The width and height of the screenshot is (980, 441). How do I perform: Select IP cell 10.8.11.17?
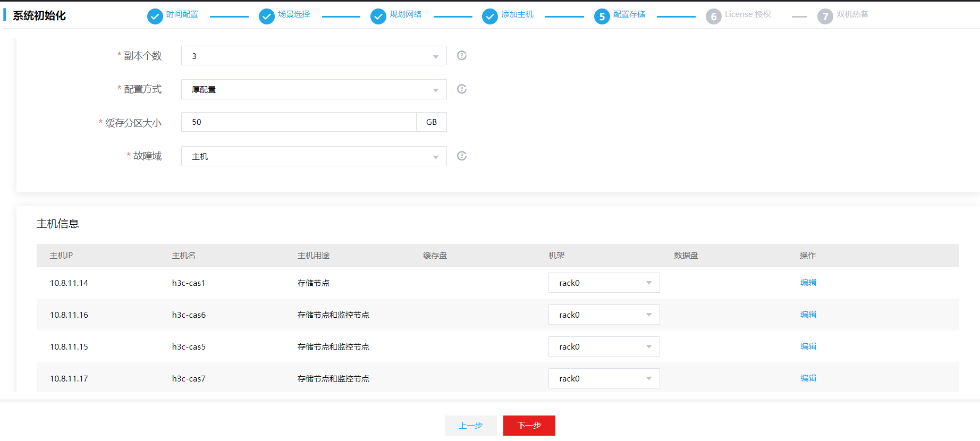click(x=69, y=379)
